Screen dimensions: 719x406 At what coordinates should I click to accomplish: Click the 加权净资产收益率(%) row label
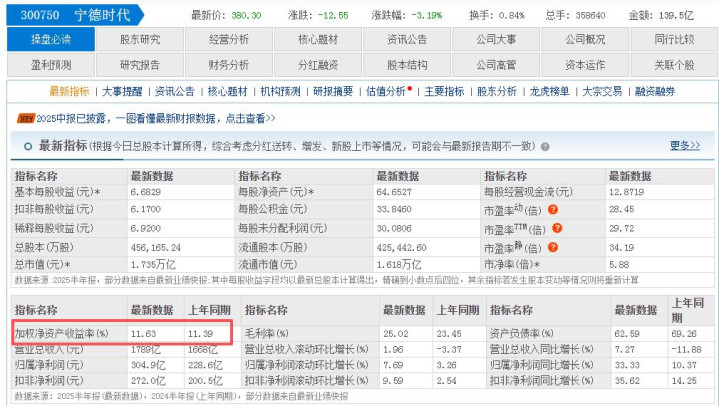pyautogui.click(x=61, y=334)
